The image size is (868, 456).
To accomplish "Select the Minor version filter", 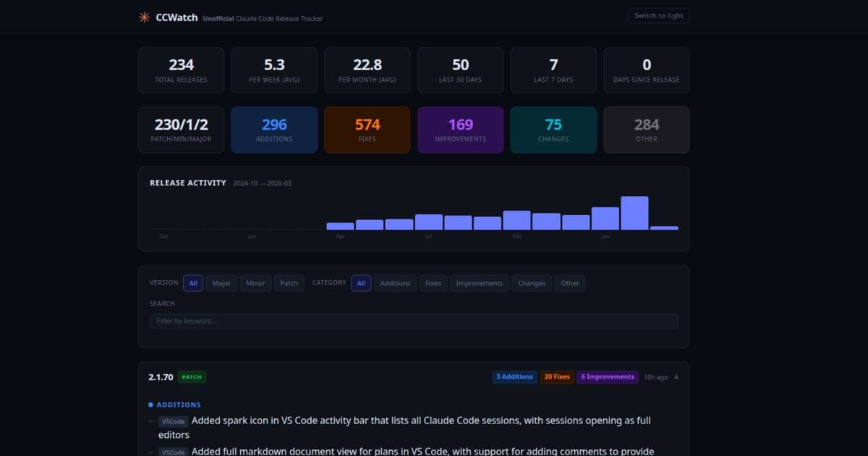I will (255, 283).
